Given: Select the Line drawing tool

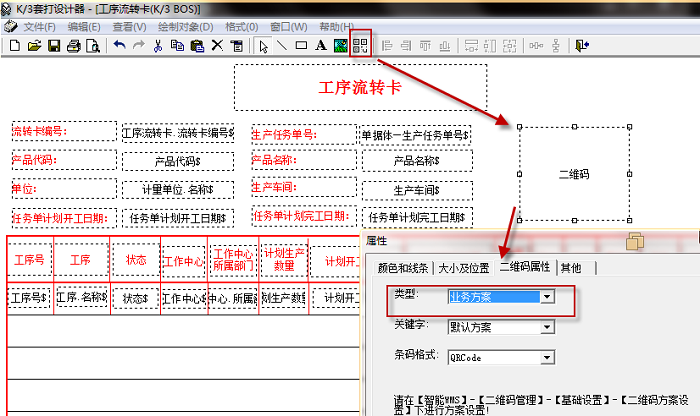Looking at the screenshot, I should [x=282, y=45].
